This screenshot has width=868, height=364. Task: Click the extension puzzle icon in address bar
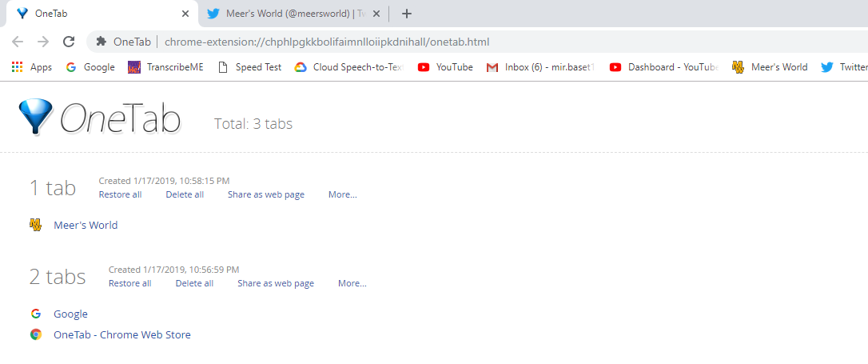click(x=101, y=42)
